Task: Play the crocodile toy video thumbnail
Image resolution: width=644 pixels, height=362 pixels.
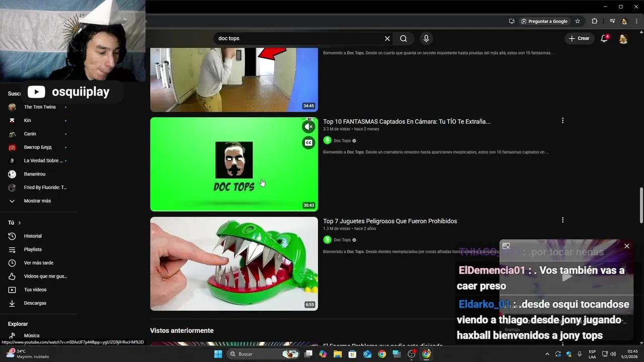Action: point(234,264)
